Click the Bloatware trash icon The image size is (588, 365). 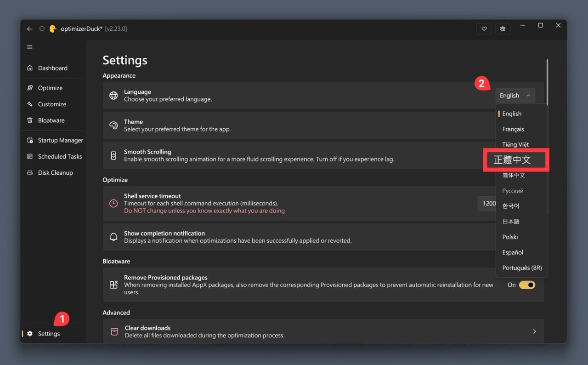point(30,120)
